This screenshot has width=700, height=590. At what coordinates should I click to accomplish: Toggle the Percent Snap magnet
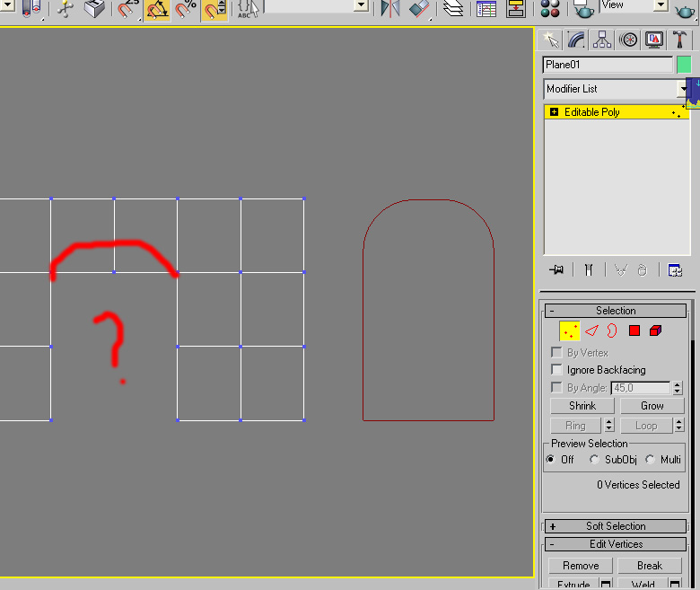pos(185,9)
